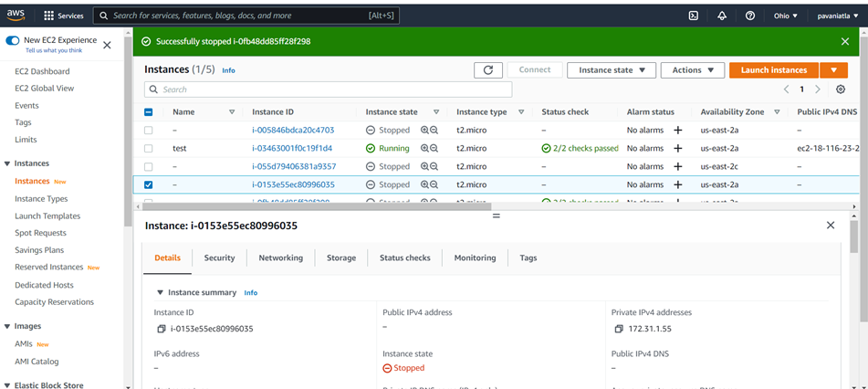This screenshot has width=868, height=389.
Task: Open table preferences gear icon
Action: point(841,89)
